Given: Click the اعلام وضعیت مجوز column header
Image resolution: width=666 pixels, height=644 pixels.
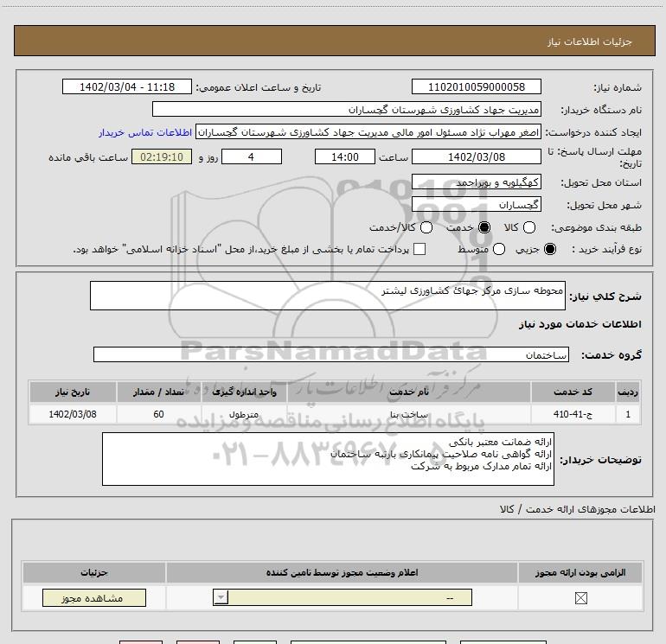Looking at the screenshot, I should point(342,572).
